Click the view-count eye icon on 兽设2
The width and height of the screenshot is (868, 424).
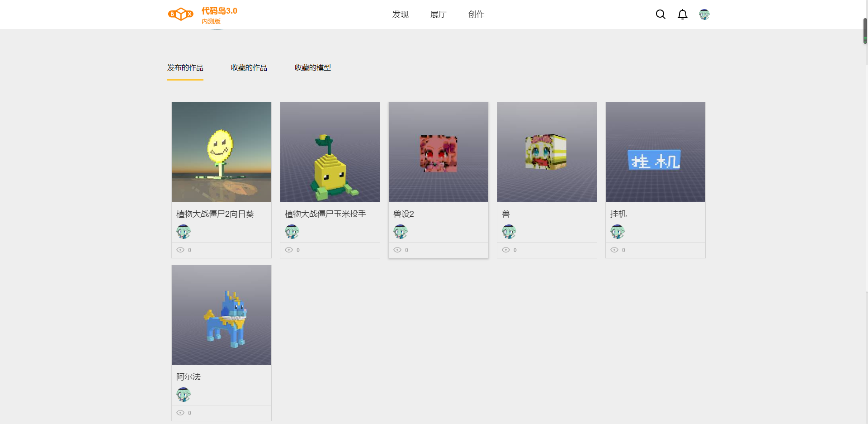pyautogui.click(x=397, y=250)
